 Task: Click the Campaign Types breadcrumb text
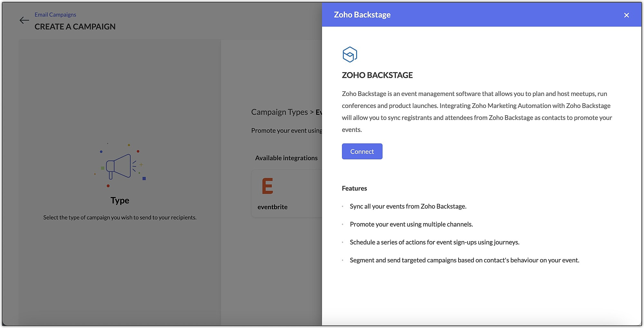pyautogui.click(x=279, y=112)
